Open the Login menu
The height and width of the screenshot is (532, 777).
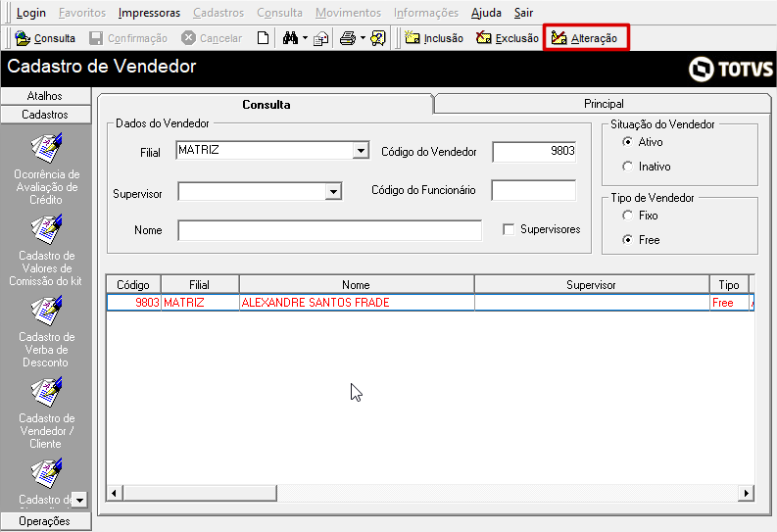pos(30,13)
